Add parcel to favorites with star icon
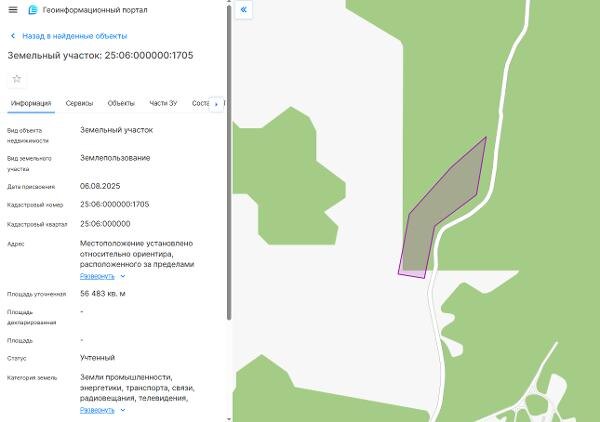Viewport: 600px width, 422px height. (16, 79)
